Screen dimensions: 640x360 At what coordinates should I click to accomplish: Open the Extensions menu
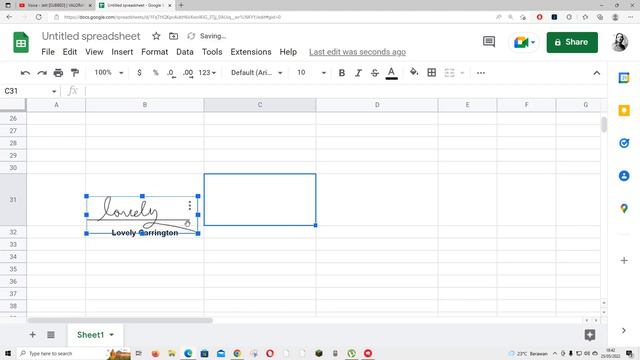pyautogui.click(x=251, y=52)
